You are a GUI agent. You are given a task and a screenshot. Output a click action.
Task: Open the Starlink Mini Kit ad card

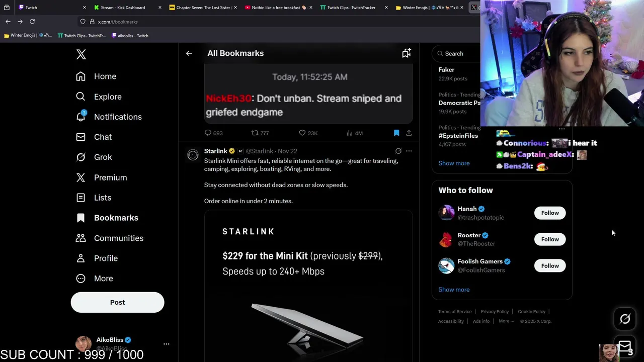(x=308, y=286)
